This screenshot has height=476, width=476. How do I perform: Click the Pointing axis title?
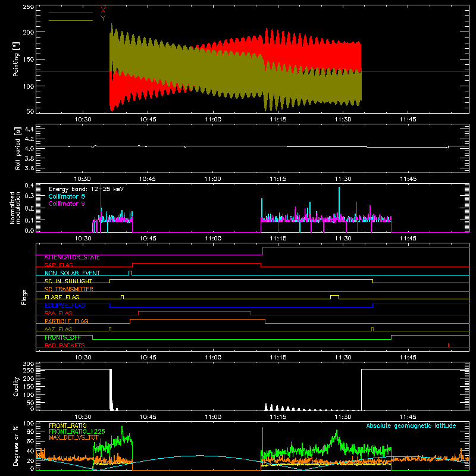tap(16, 59)
